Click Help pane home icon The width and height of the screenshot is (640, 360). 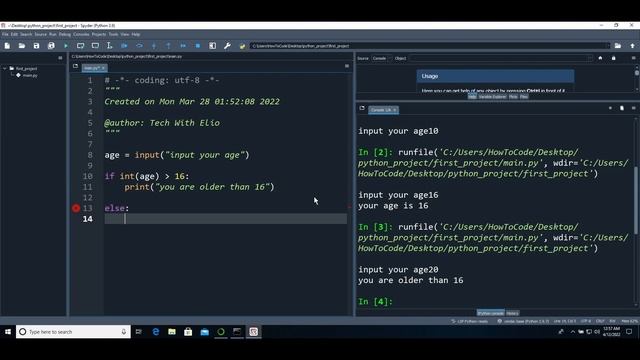pyautogui.click(x=600, y=58)
